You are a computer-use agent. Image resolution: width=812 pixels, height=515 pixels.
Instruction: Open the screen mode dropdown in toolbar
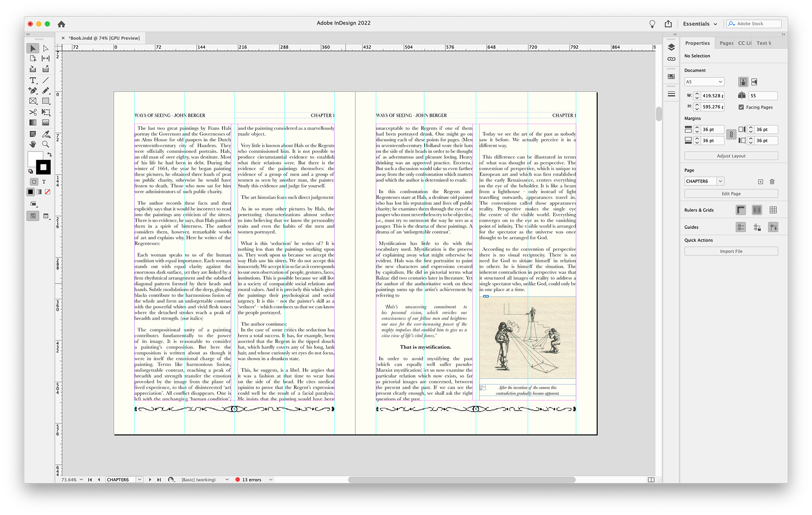pyautogui.click(x=46, y=216)
